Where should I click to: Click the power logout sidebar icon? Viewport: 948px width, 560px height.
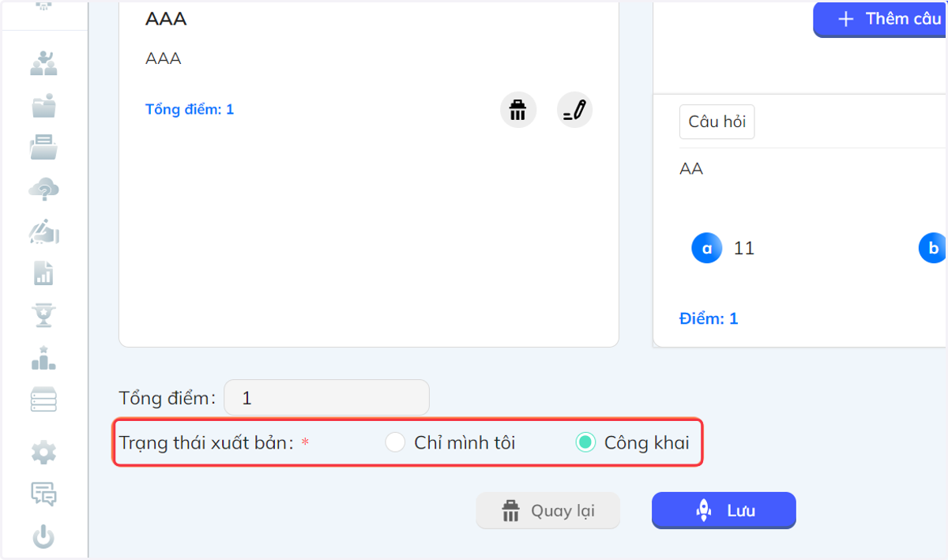tap(44, 537)
